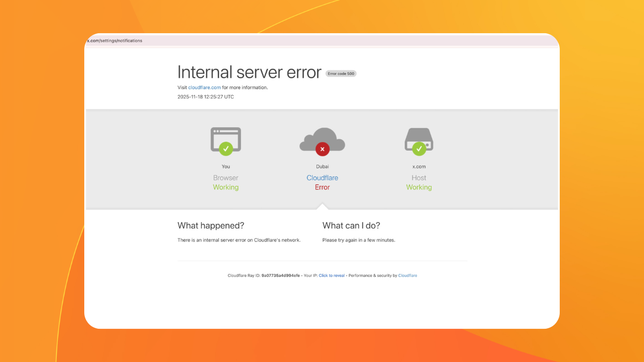Click the host server icon for x.com
This screenshot has width=644, height=362.
coord(419,138)
